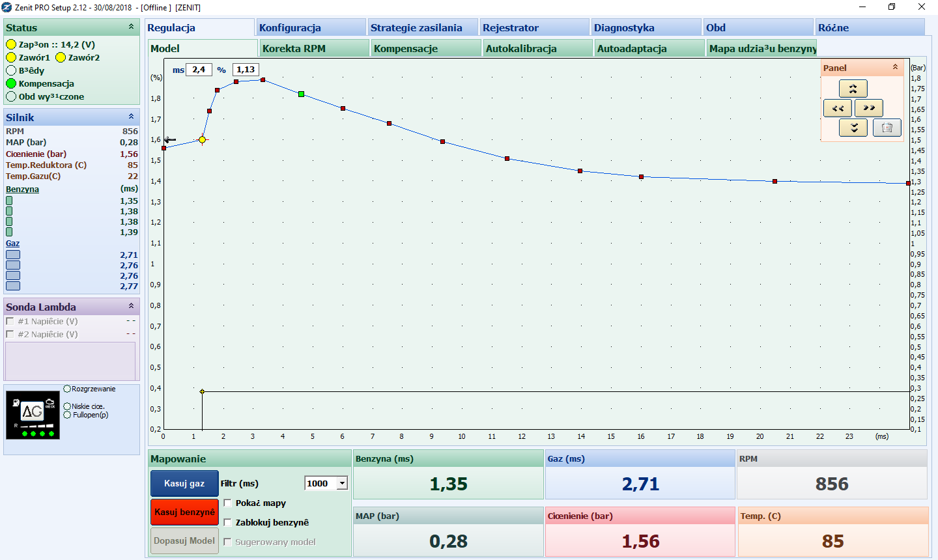Viewport: 938px width, 560px height.
Task: Collapse the Status section
Action: pos(131,27)
